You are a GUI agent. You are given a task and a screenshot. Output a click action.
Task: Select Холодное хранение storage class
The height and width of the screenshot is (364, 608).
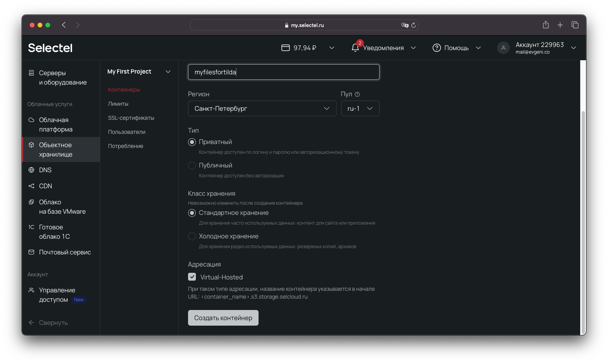(x=192, y=236)
